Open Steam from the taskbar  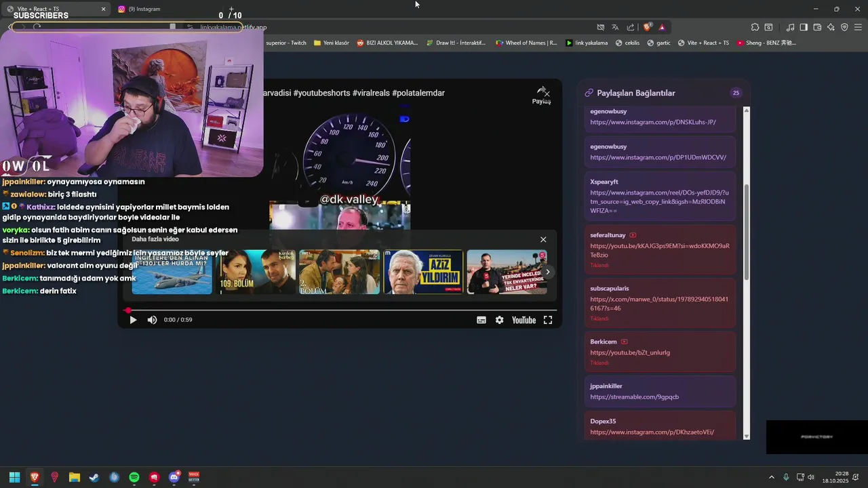tap(94, 477)
